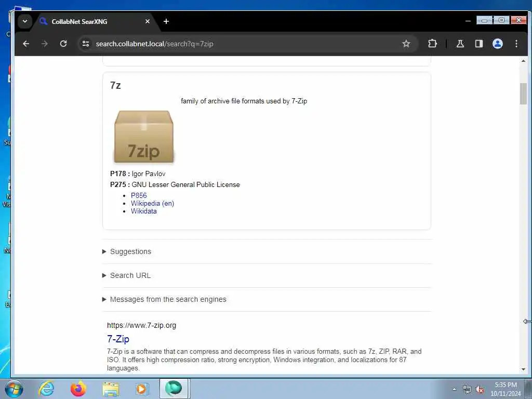Select the active browser taskbar button
The image size is (532, 399).
coord(174,389)
